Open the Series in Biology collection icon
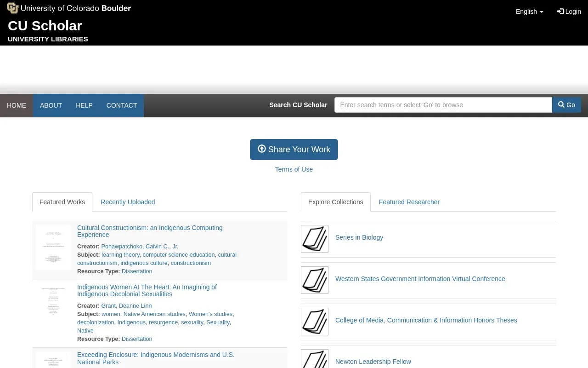This screenshot has height=368, width=588. pyautogui.click(x=315, y=239)
